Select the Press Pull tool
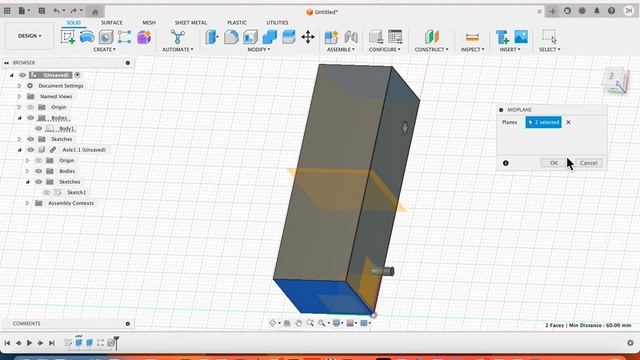 pos(212,37)
